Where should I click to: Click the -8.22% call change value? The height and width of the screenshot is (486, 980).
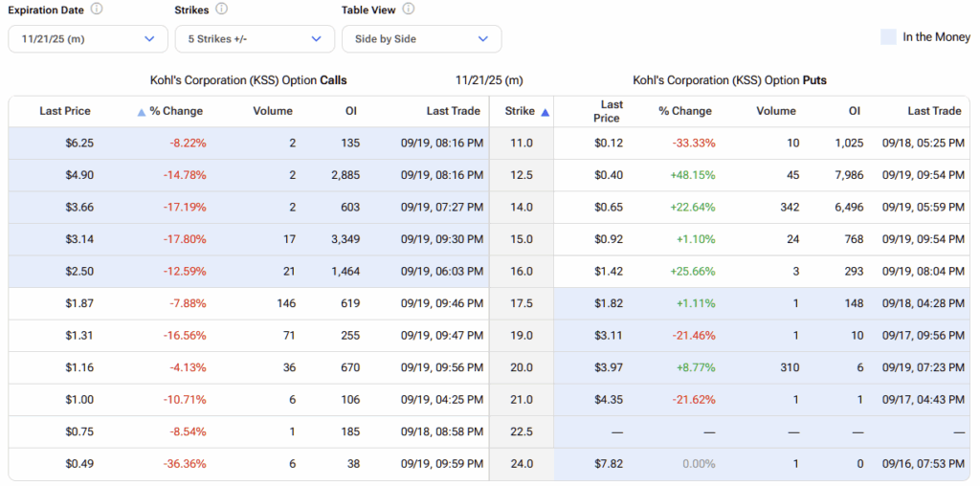pos(188,144)
